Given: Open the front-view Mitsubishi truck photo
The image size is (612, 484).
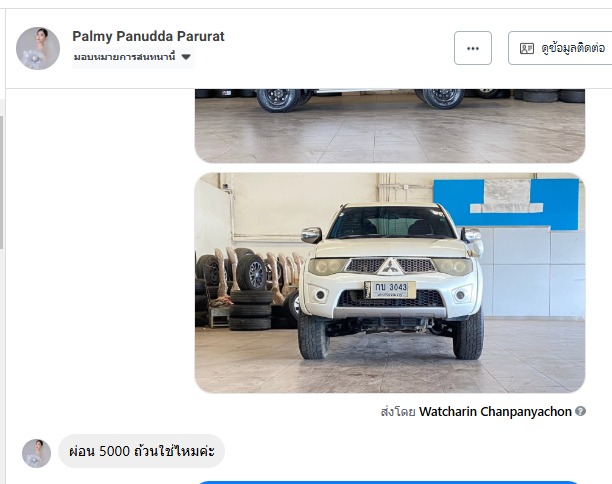Looking at the screenshot, I should coord(390,283).
